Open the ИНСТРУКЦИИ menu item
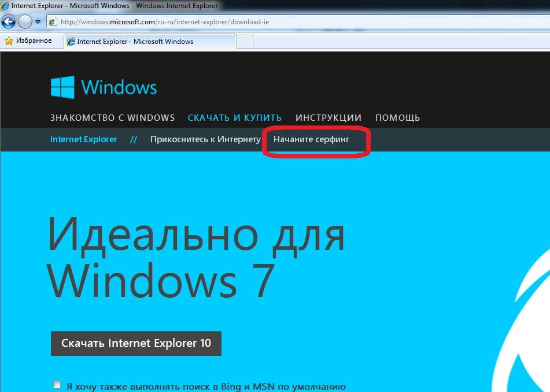 click(328, 117)
